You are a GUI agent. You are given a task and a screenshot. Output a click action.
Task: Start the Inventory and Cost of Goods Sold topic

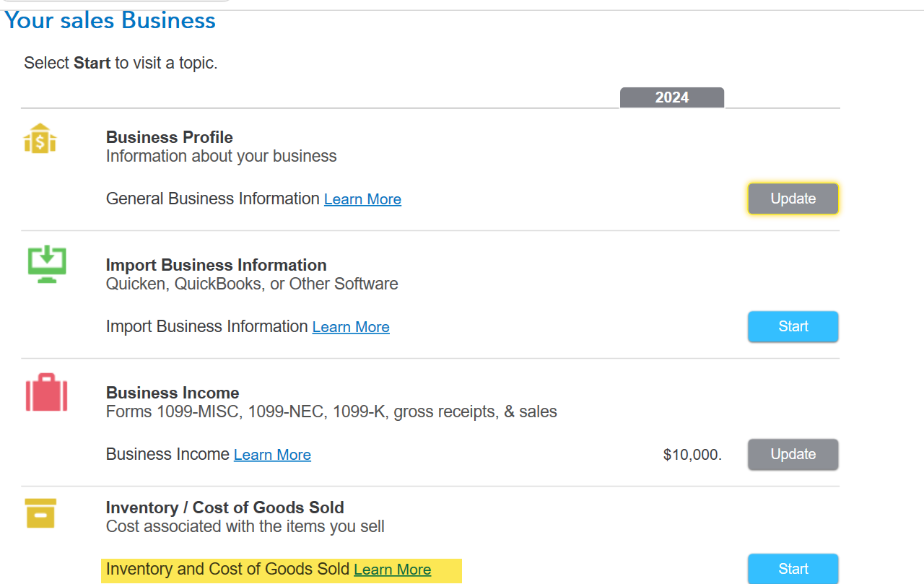click(x=793, y=569)
